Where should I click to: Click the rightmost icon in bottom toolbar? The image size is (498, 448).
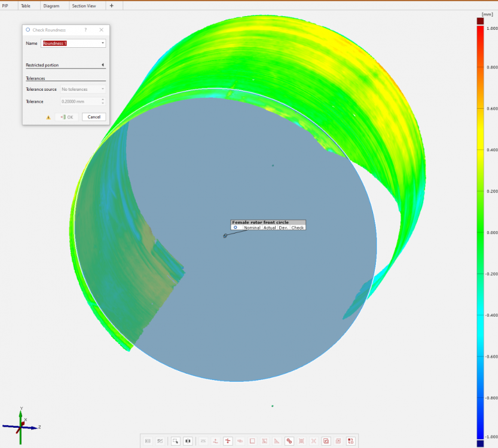pos(351,441)
